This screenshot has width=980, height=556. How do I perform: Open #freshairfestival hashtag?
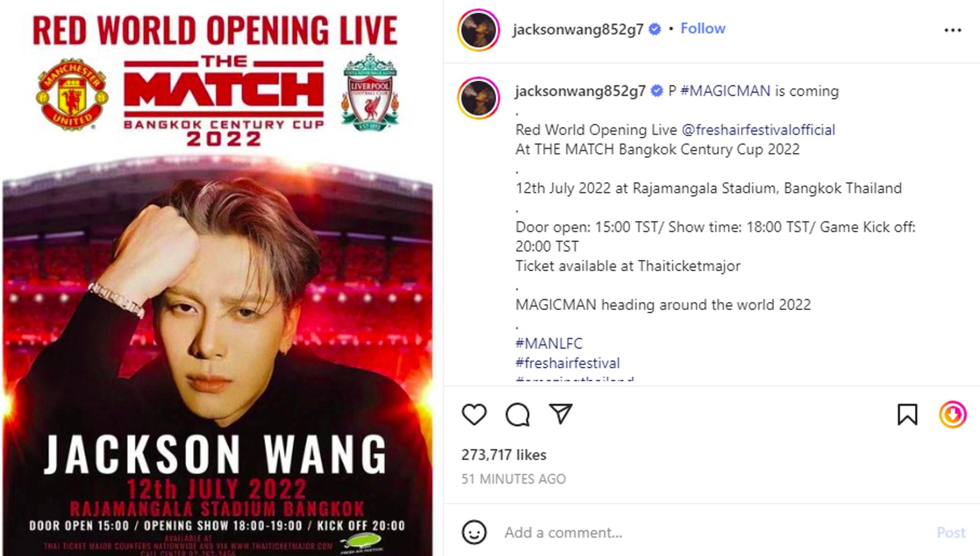pyautogui.click(x=568, y=363)
